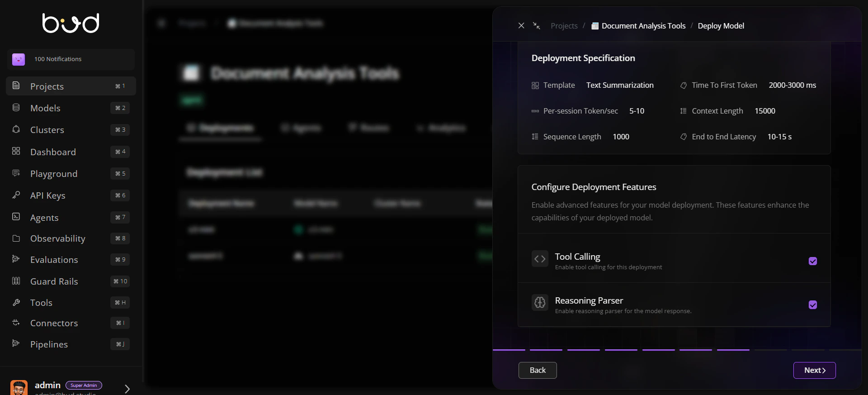
Task: Click the Clusters icon in the sidebar
Action: pos(16,129)
